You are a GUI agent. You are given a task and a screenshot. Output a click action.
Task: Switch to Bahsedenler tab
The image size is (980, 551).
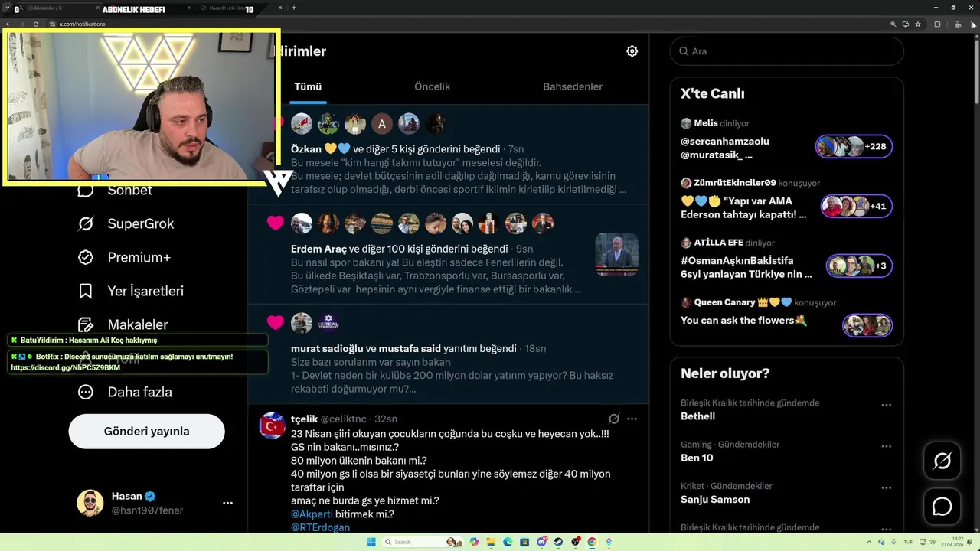[573, 86]
